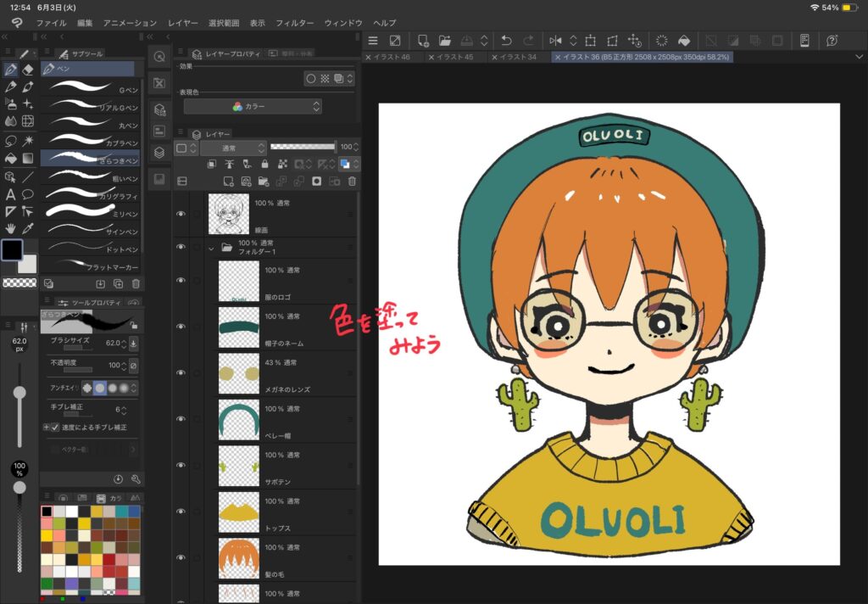This screenshot has height=604, width=868.
Task: Add a new raster layer
Action: click(228, 182)
